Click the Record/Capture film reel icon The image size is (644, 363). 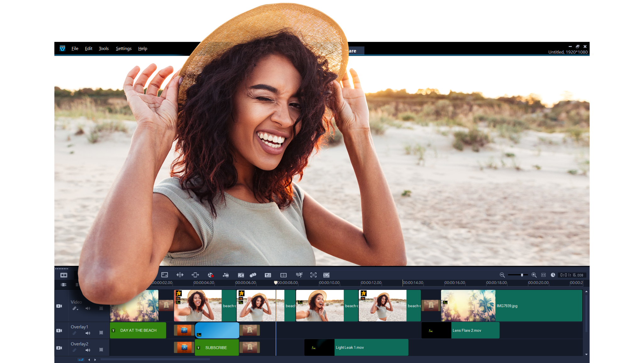click(x=210, y=275)
